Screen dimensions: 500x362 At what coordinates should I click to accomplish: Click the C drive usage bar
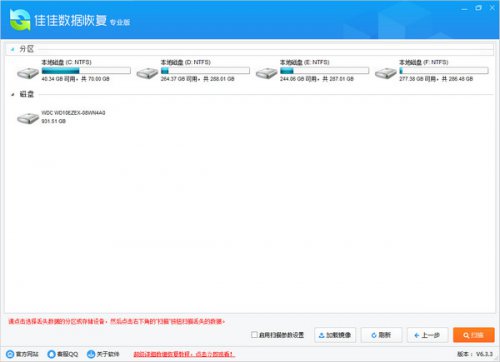coord(86,71)
